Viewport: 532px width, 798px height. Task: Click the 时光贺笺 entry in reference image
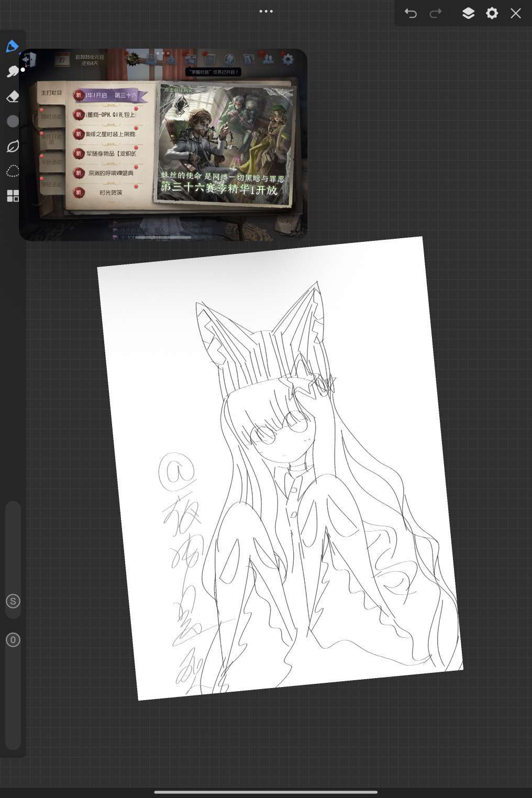click(x=110, y=193)
